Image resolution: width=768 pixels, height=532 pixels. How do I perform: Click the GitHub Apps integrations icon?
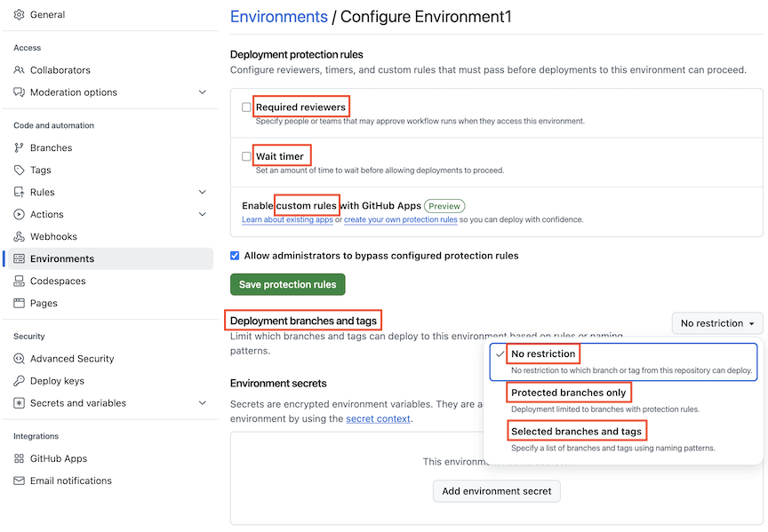coord(20,458)
